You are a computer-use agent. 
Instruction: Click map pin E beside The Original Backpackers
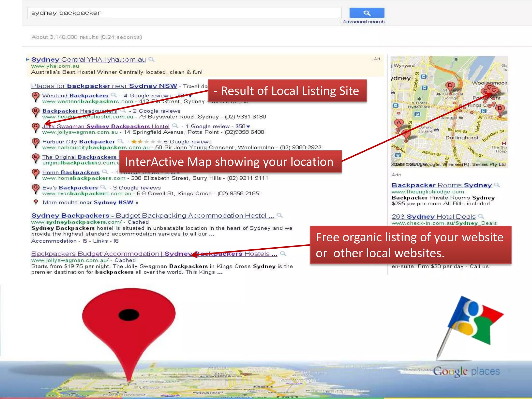point(36,158)
